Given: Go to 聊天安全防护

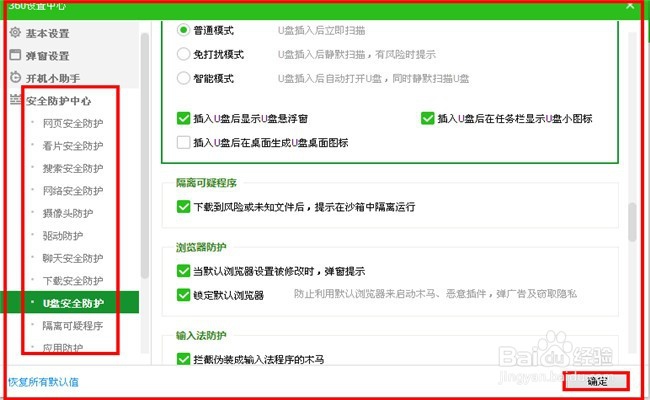Looking at the screenshot, I should (73, 258).
